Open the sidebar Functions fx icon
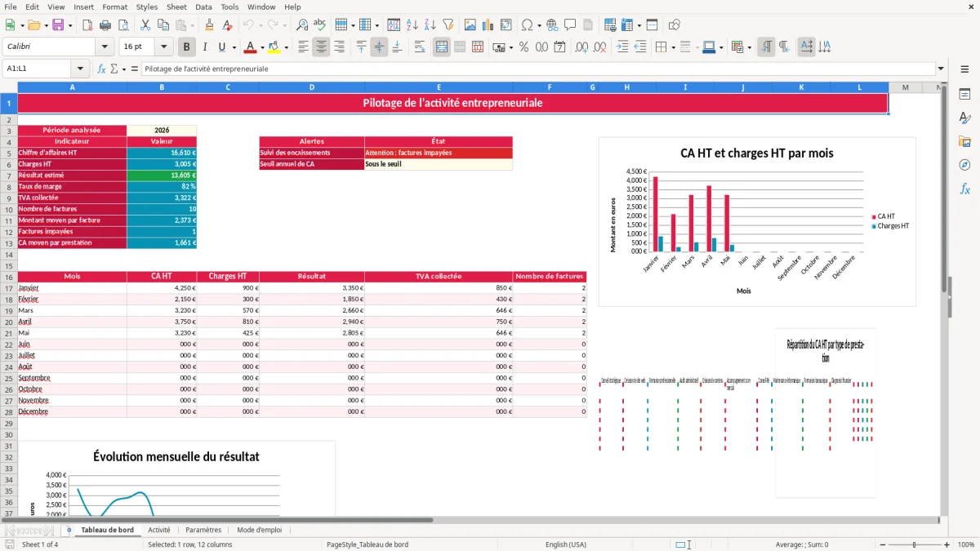980x551 pixels. tap(964, 189)
